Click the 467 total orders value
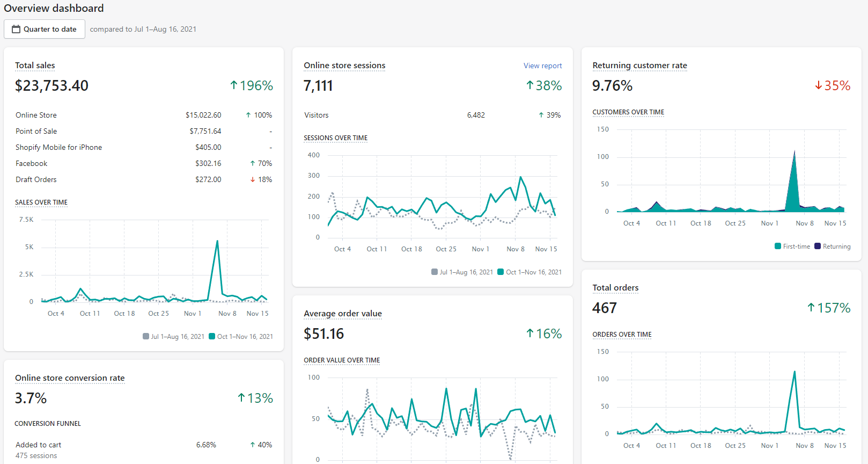Image resolution: width=868 pixels, height=464 pixels. pyautogui.click(x=605, y=308)
